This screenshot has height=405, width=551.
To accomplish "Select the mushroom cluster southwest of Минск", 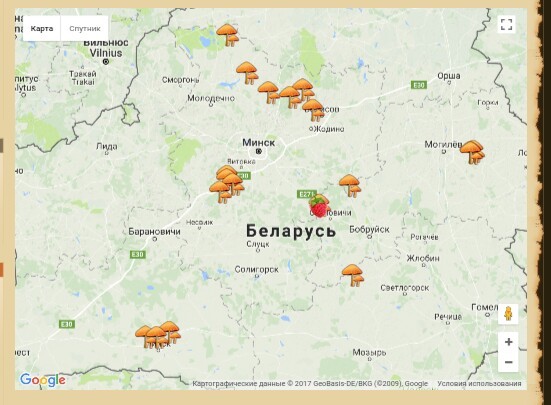I will 227,184.
